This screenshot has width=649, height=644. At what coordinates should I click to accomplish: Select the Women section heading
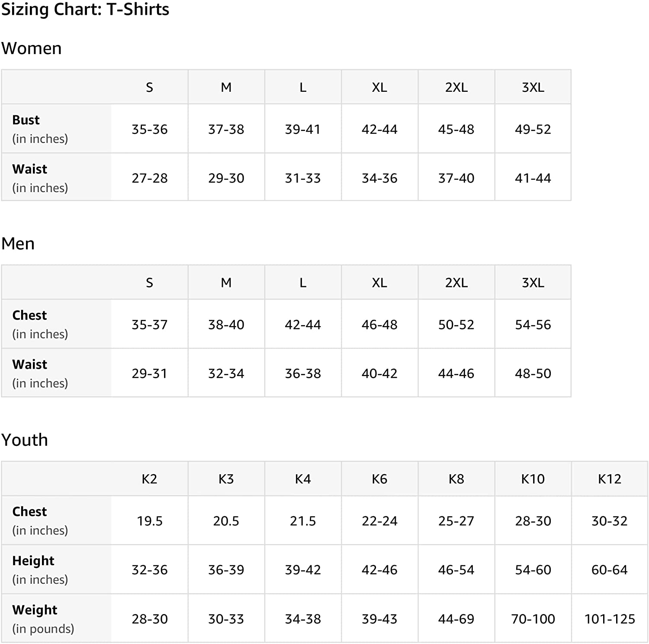(32, 48)
